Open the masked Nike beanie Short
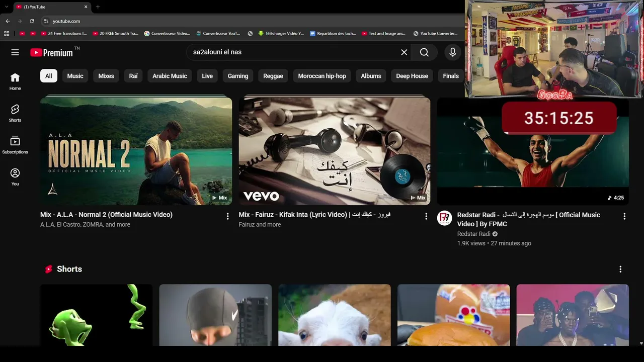This screenshot has width=644, height=362. [x=215, y=315]
